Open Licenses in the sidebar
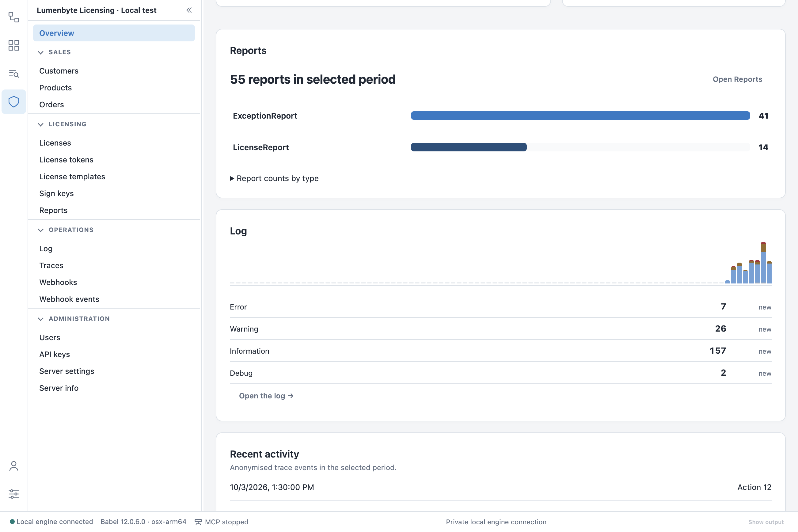Viewport: 798px width, 532px height. 55,143
